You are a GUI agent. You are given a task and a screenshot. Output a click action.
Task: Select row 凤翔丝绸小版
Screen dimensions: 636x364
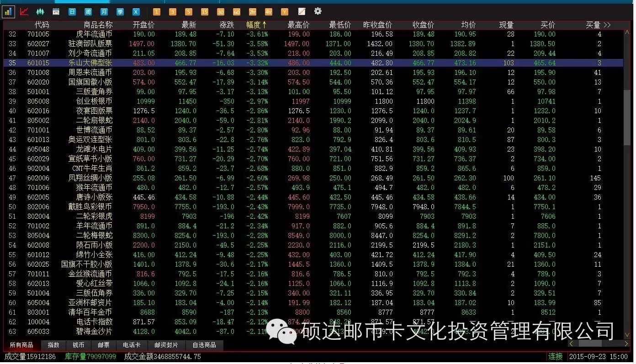click(313, 178)
